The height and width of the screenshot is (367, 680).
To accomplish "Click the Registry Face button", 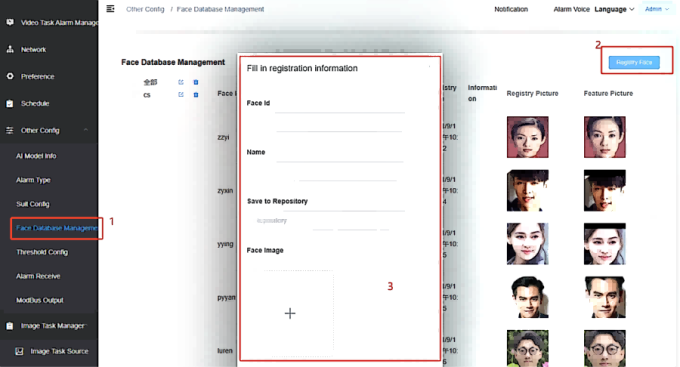I will (634, 62).
